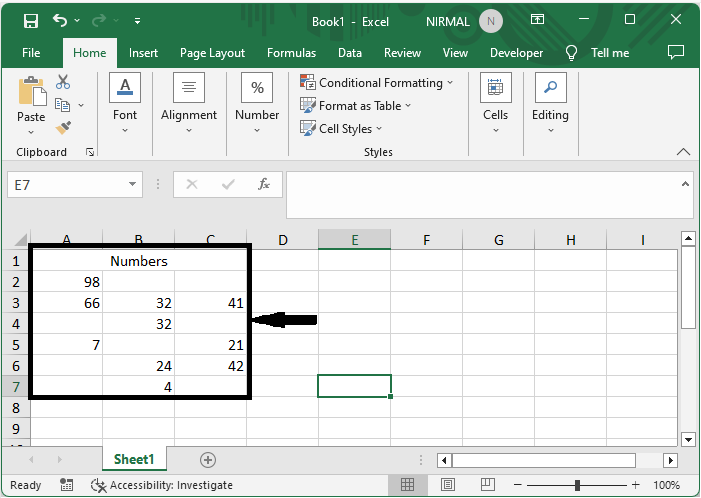Open the Comments speech bubble icon
701x498 pixels.
coord(676,52)
